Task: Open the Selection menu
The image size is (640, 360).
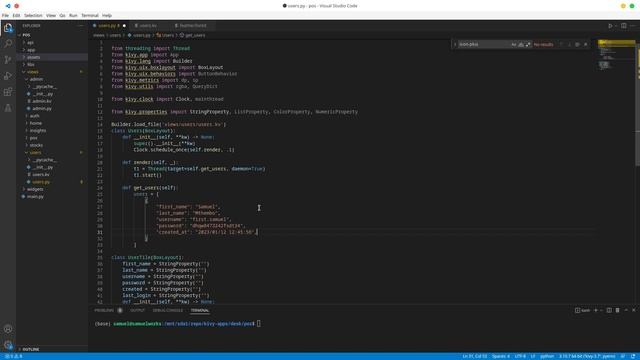Action: (x=33, y=16)
